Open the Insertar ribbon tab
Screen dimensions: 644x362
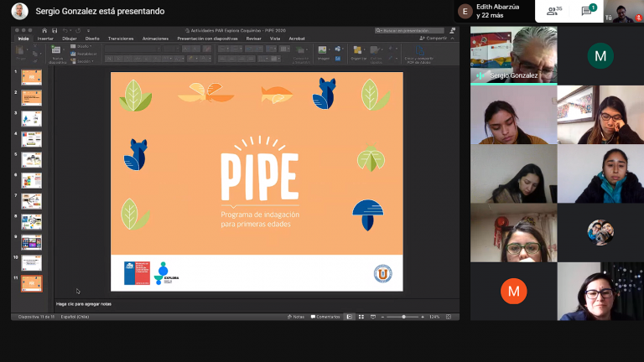tap(45, 39)
